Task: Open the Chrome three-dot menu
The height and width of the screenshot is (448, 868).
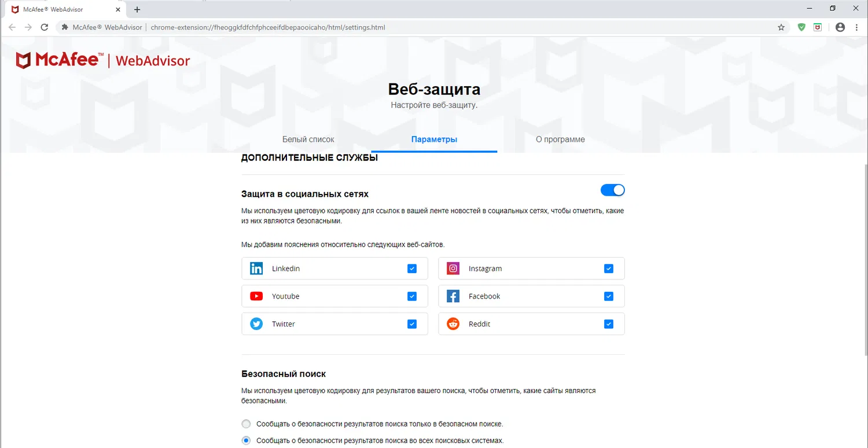Action: click(x=857, y=27)
